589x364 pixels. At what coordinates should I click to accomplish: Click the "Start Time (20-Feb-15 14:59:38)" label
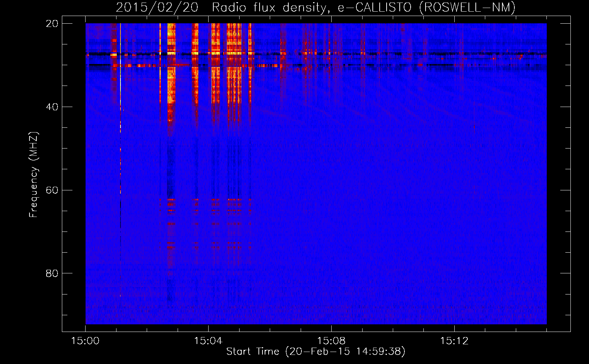[x=316, y=352]
